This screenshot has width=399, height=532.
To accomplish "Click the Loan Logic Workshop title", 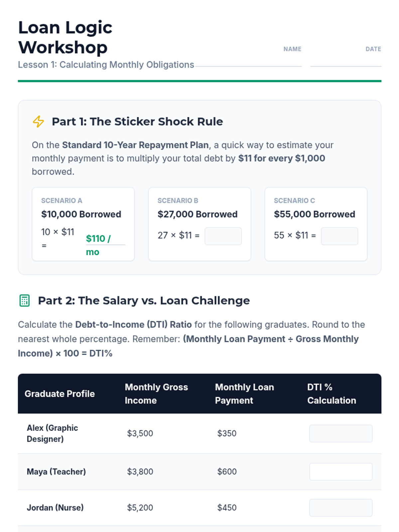I will point(65,37).
